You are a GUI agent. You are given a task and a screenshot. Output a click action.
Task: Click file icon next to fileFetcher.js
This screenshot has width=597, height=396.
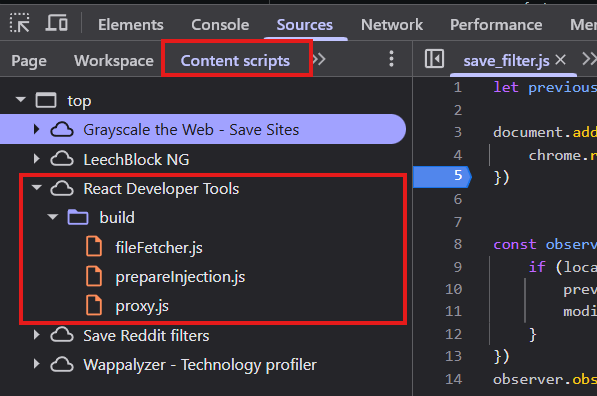tap(94, 246)
